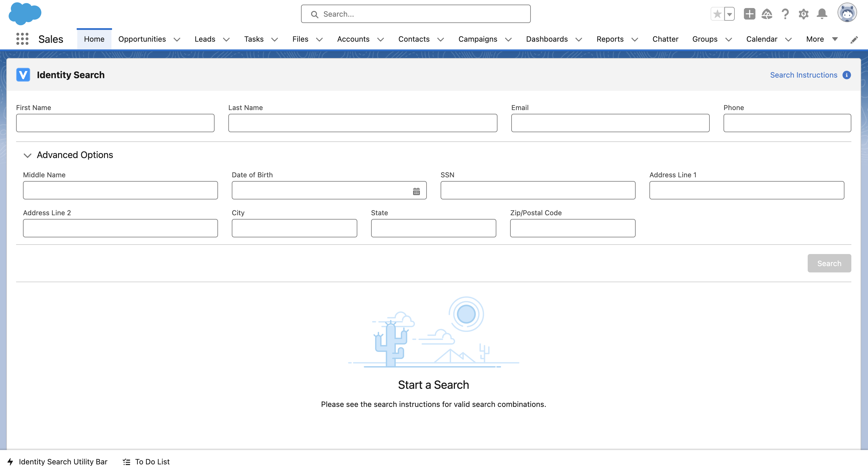Click the Salesforce cloud logo
This screenshot has height=473, width=868.
click(x=25, y=14)
